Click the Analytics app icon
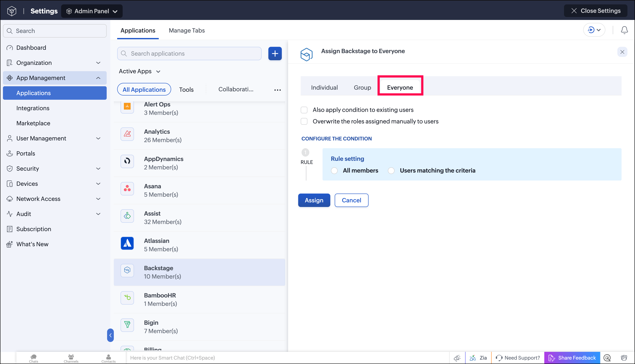635x364 pixels. click(127, 134)
